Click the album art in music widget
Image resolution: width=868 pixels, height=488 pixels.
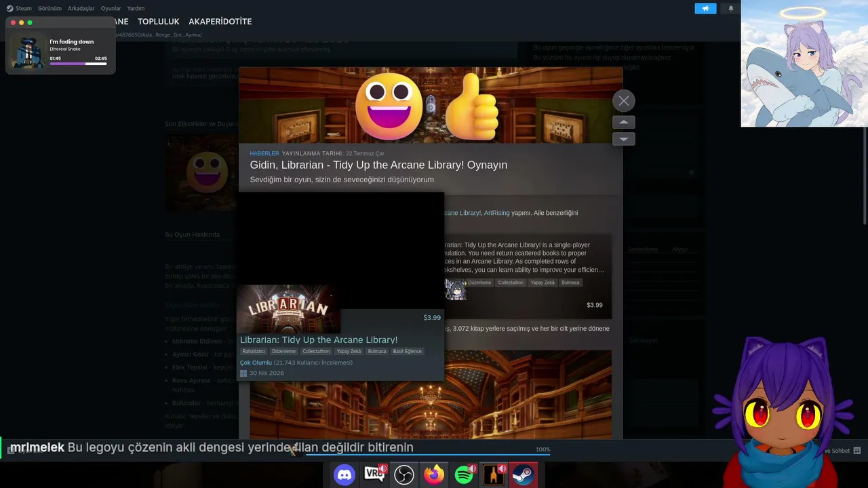28,52
